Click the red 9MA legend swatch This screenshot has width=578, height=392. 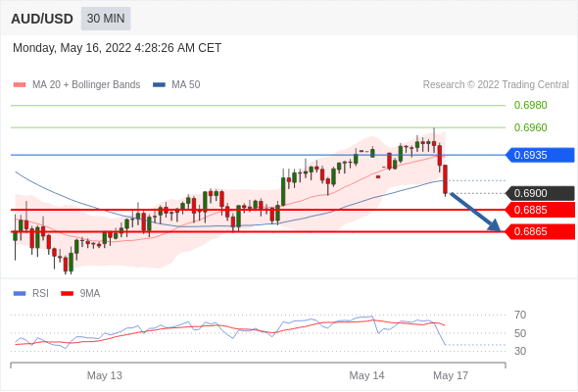click(67, 294)
